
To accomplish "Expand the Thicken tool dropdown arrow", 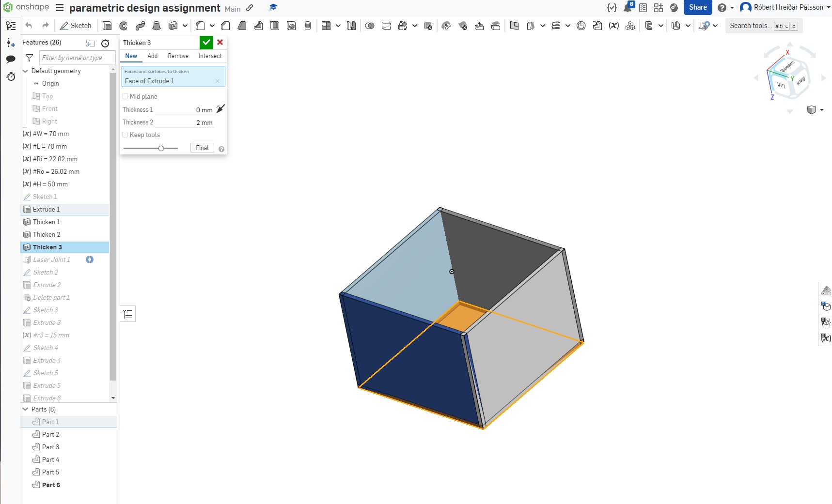I will [185, 26].
